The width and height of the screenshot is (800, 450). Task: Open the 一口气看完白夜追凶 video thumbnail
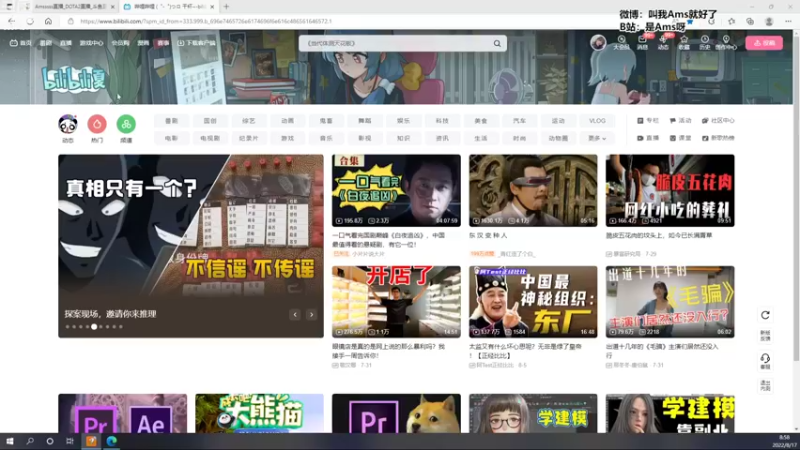[396, 191]
